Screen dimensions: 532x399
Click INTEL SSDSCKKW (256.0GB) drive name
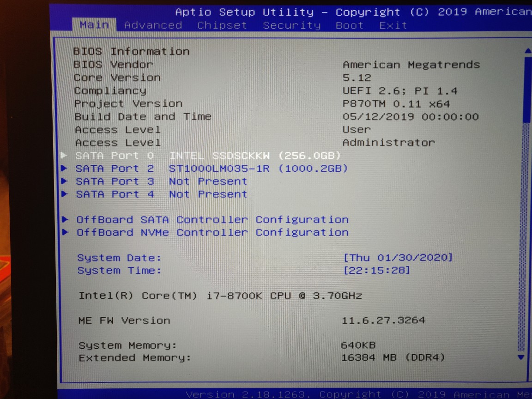coord(255,155)
